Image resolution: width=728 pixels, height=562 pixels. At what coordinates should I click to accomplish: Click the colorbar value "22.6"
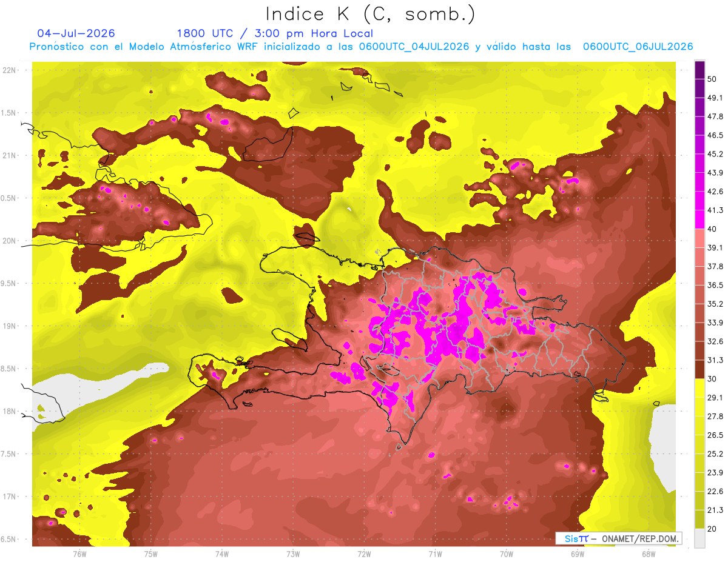click(715, 492)
